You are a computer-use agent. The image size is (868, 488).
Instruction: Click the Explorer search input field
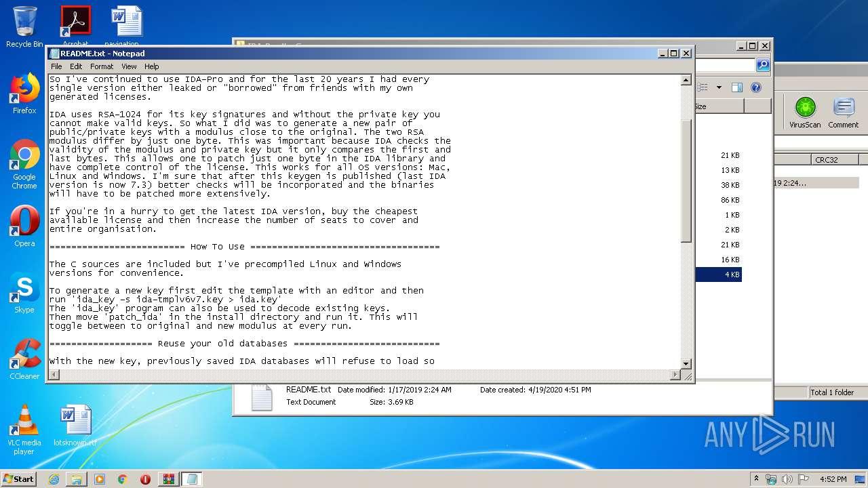coord(725,65)
